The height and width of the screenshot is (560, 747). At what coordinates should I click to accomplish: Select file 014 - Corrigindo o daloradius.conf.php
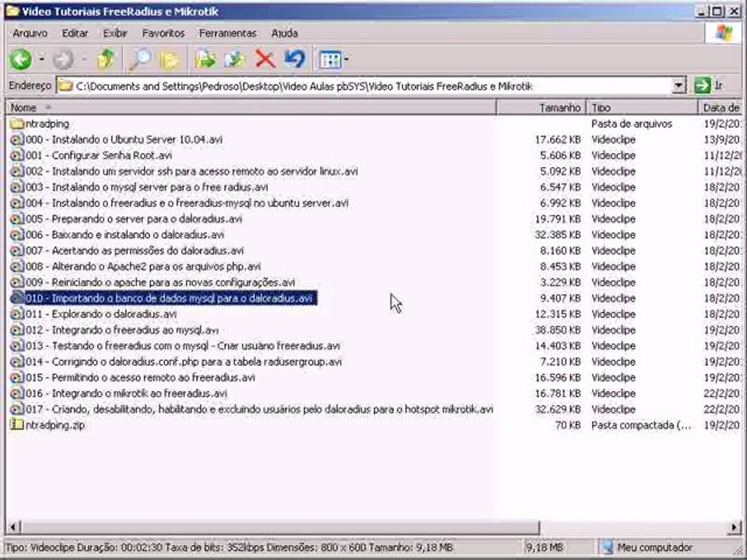click(x=184, y=362)
